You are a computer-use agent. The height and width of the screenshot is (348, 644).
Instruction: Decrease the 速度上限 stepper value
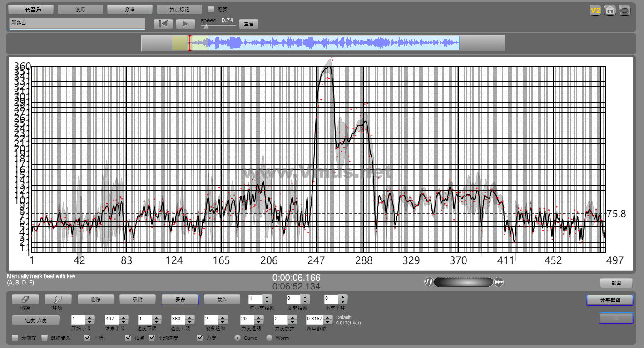click(190, 322)
